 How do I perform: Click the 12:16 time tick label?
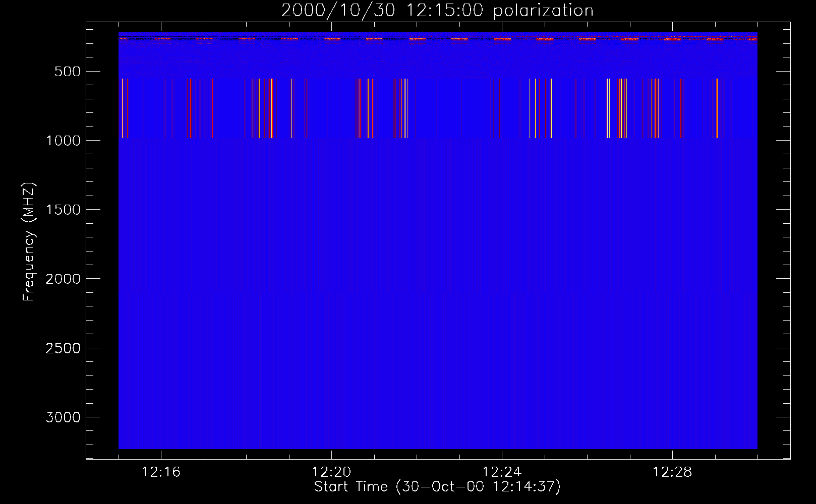coord(161,472)
